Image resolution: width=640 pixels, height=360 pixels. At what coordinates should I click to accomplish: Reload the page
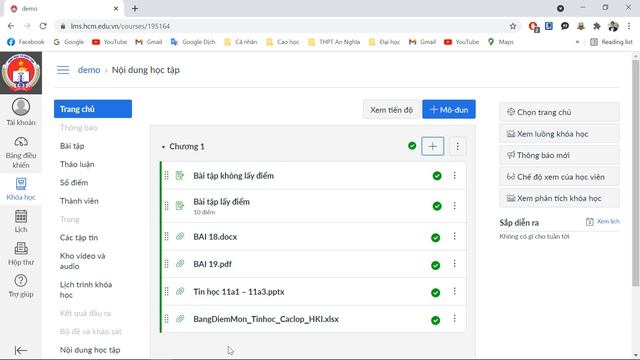pyautogui.click(x=43, y=26)
